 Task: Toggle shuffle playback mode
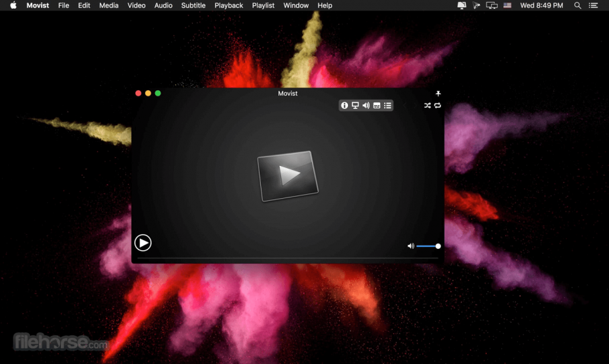click(x=427, y=106)
